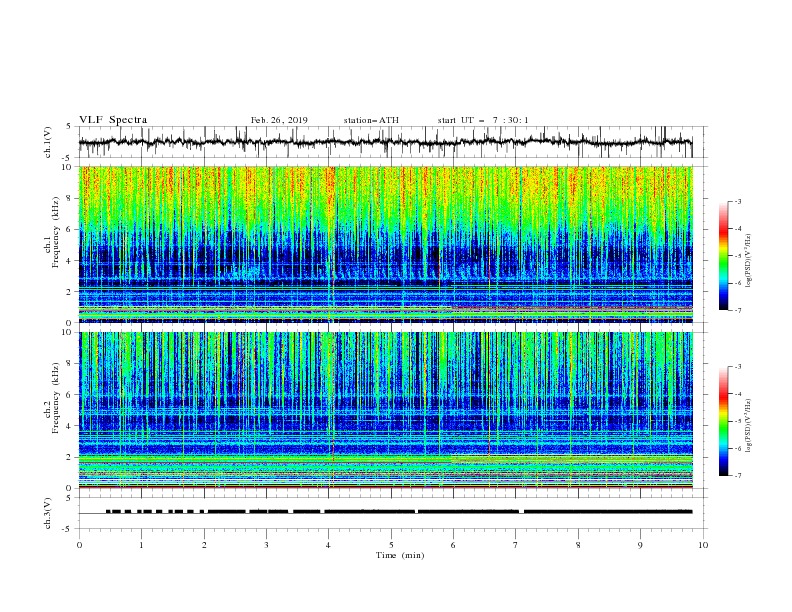Image resolution: width=792 pixels, height=612 pixels.
Task: Click the "station=ATH" header label
Action: [x=371, y=120]
